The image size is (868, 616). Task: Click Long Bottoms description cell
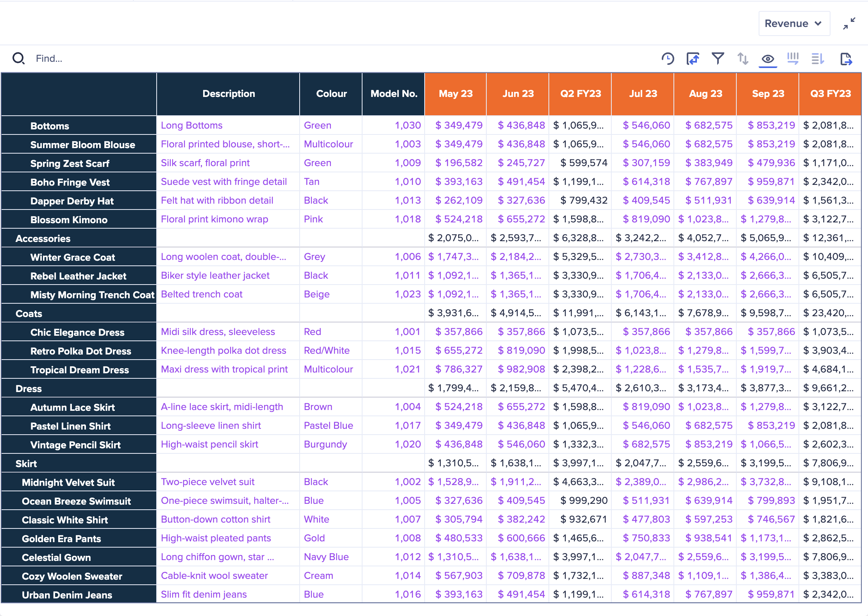point(191,125)
